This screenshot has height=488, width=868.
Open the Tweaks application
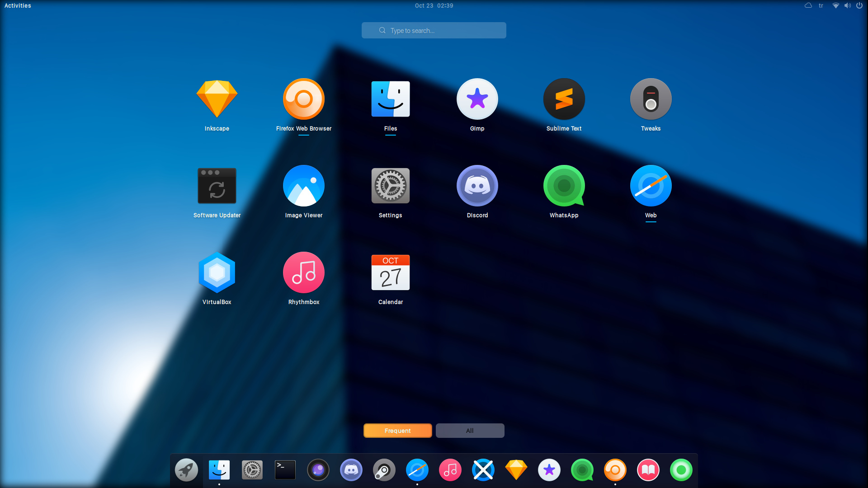(x=651, y=99)
